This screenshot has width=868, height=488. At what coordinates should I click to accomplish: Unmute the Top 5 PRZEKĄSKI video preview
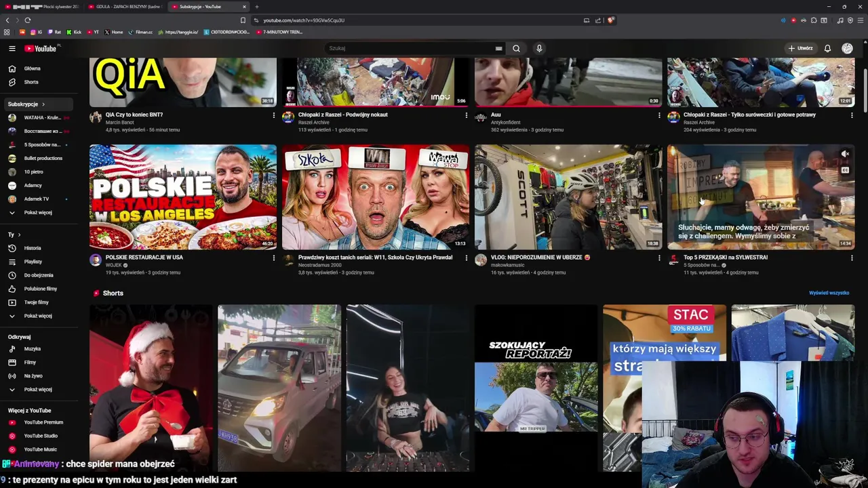(x=845, y=155)
